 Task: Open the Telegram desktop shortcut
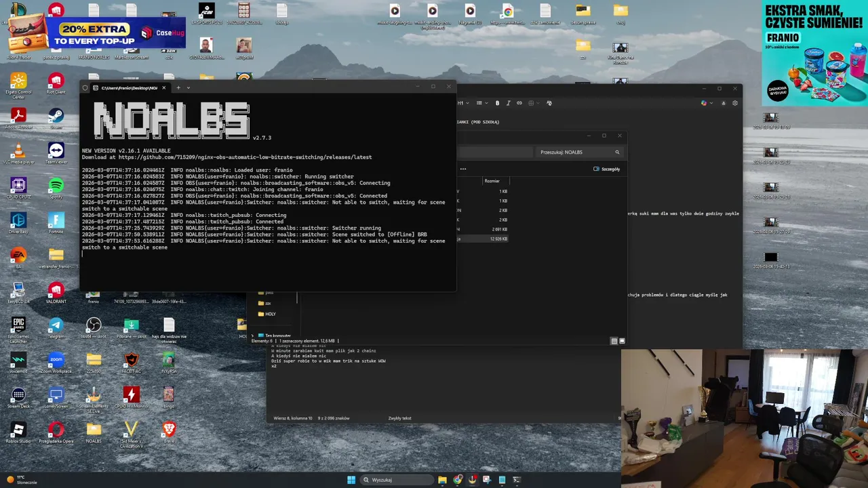56,328
